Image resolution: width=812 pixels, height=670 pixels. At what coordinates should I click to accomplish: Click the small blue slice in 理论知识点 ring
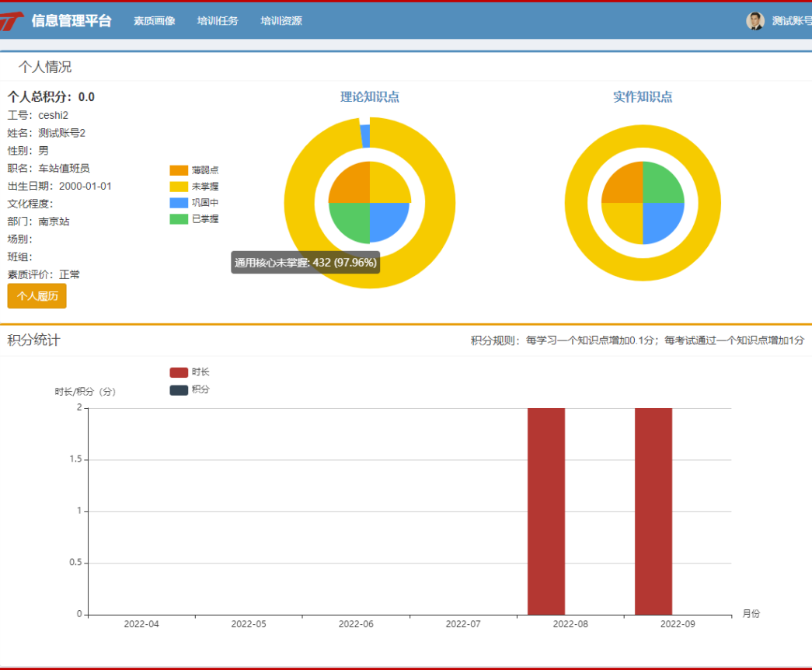click(365, 136)
